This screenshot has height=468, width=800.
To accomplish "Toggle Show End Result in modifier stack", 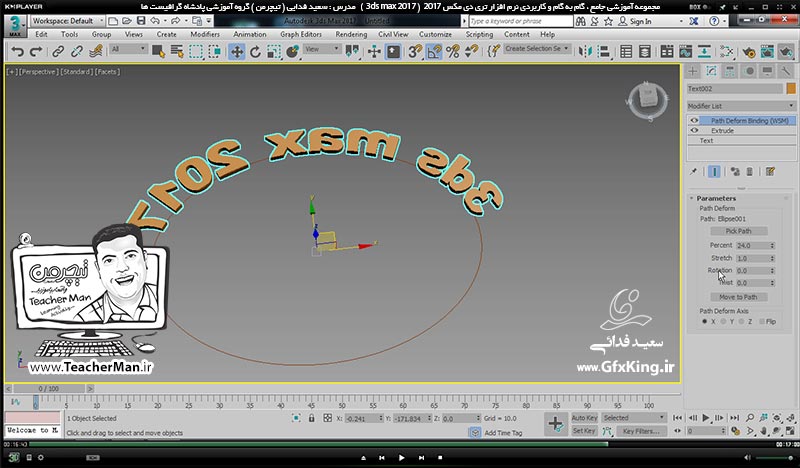I will 714,171.
